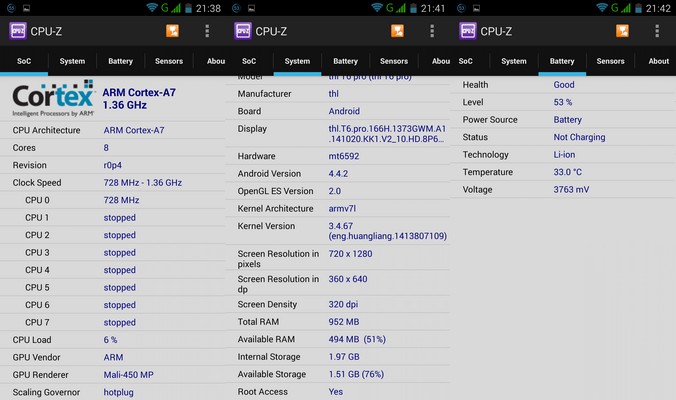Tap Hardware value 'mt6592'

click(344, 156)
